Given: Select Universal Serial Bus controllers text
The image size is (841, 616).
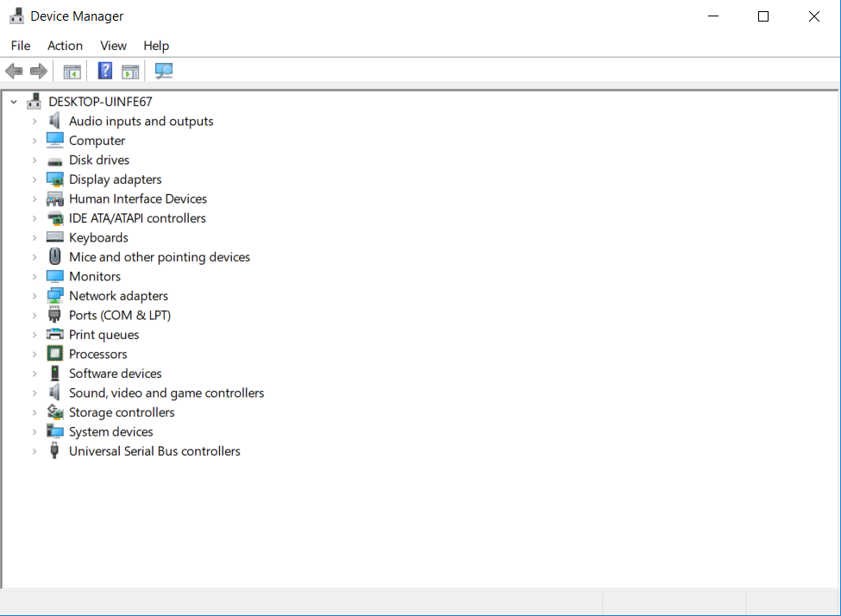Looking at the screenshot, I should [154, 451].
